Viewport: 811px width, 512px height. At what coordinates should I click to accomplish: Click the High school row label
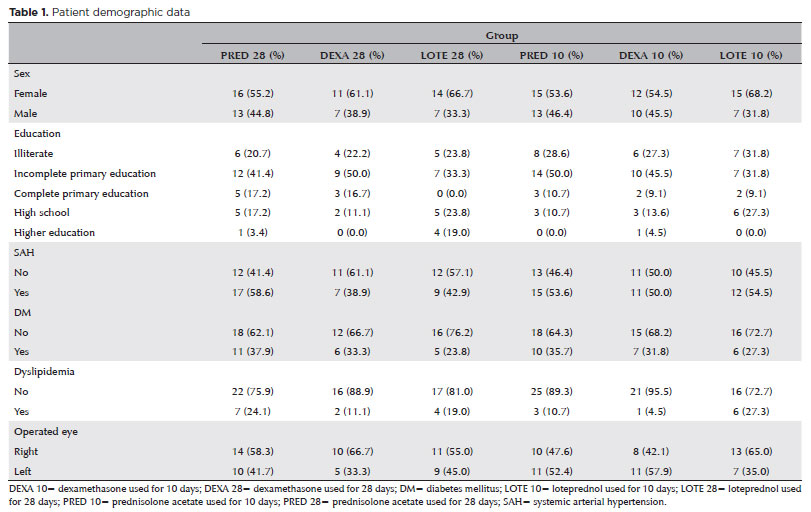(x=39, y=213)
